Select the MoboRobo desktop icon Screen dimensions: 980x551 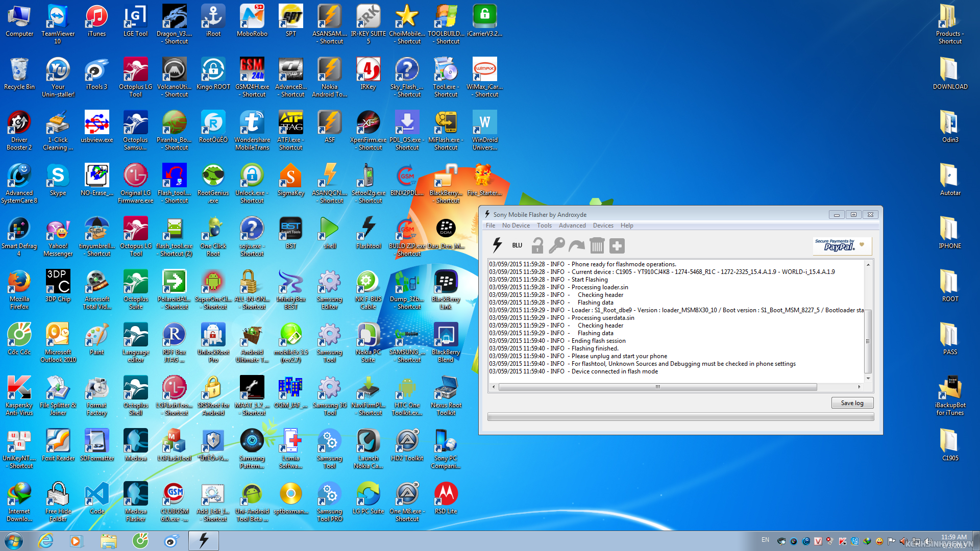(252, 20)
